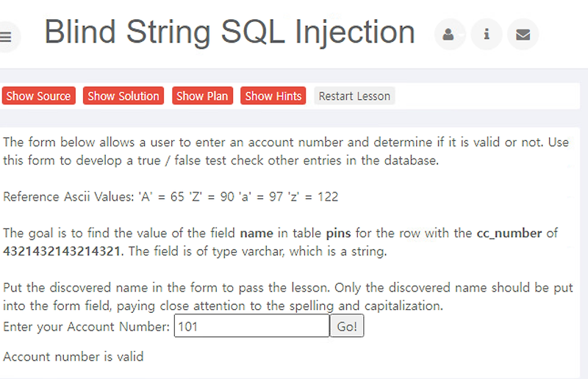Click the bold 'cc_number' text

point(509,233)
